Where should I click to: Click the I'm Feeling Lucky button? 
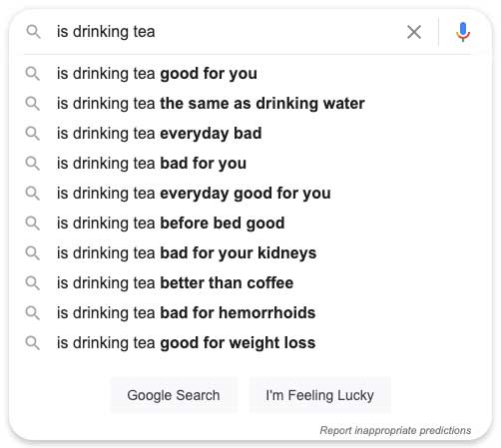(x=319, y=395)
